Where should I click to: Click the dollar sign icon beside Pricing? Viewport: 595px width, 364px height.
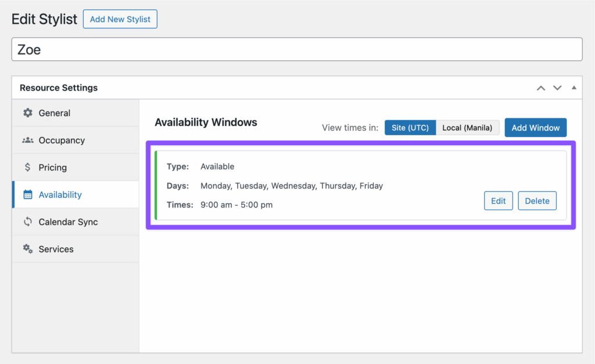28,167
